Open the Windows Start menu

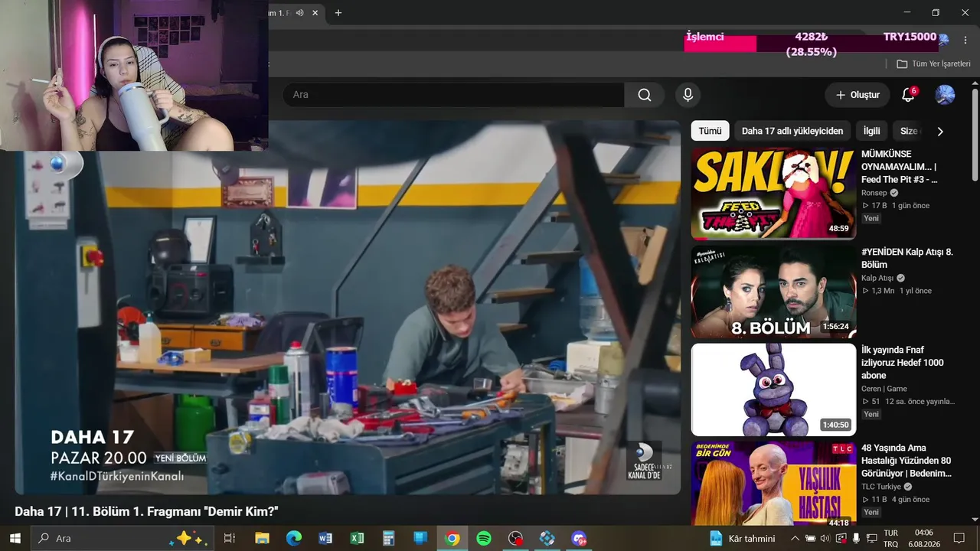tap(15, 538)
